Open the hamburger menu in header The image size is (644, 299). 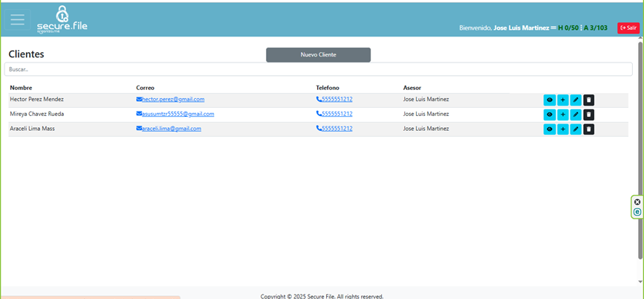[17, 20]
